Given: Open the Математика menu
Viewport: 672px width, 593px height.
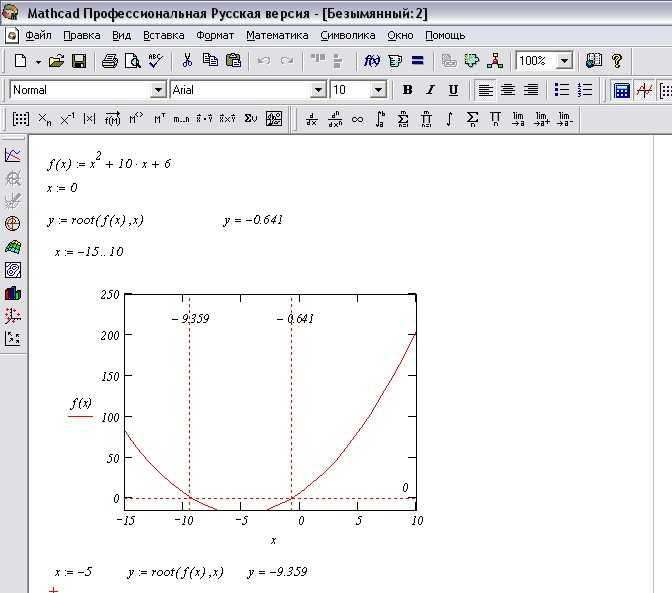Looking at the screenshot, I should point(277,36).
